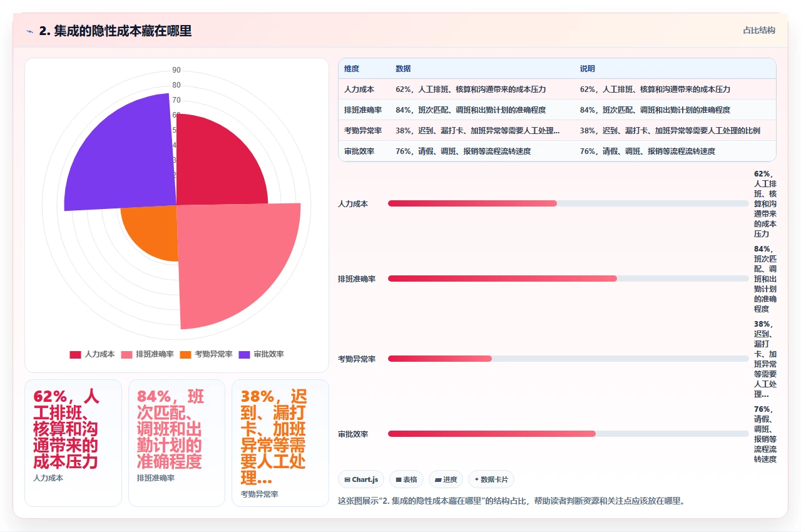Click the 排班准确率 label beside its progress bar

pos(357,279)
